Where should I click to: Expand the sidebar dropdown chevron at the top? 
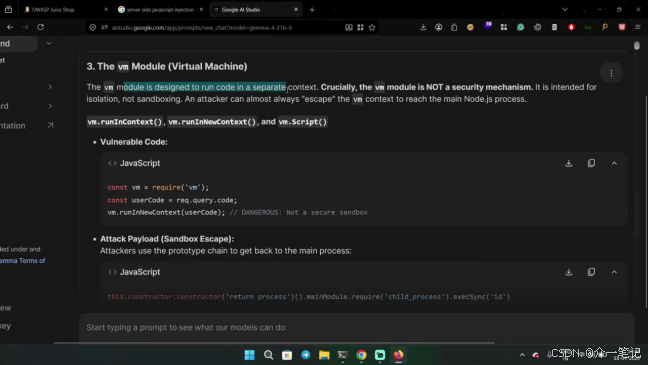click(x=49, y=43)
